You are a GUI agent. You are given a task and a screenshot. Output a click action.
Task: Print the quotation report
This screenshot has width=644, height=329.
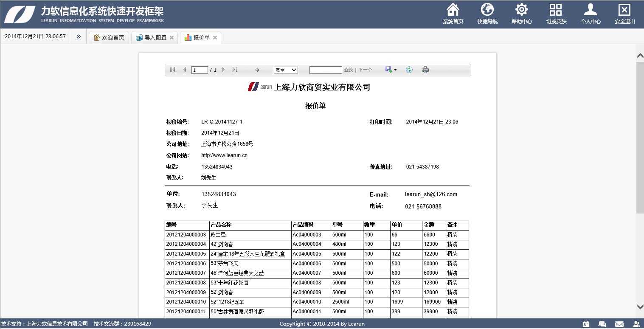(425, 70)
